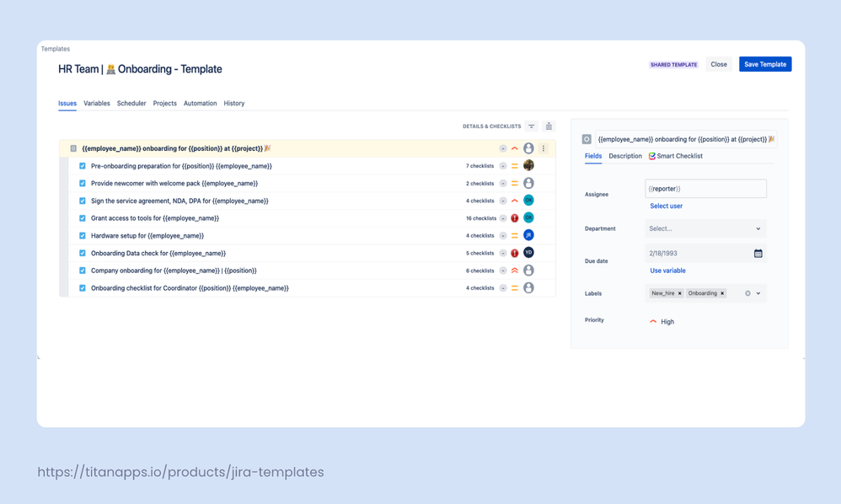Viewport: 841px width, 504px height.
Task: Click the task type icon beside Hardware setup issue
Action: [82, 235]
